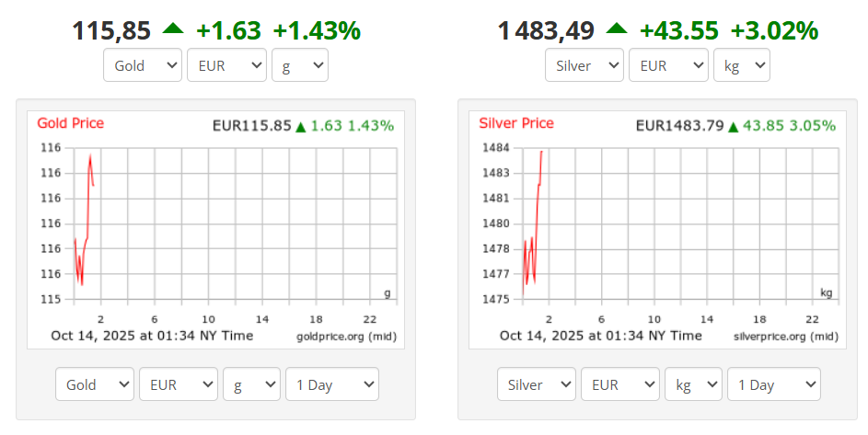Click the silverprice.org (mid) label

point(787,338)
